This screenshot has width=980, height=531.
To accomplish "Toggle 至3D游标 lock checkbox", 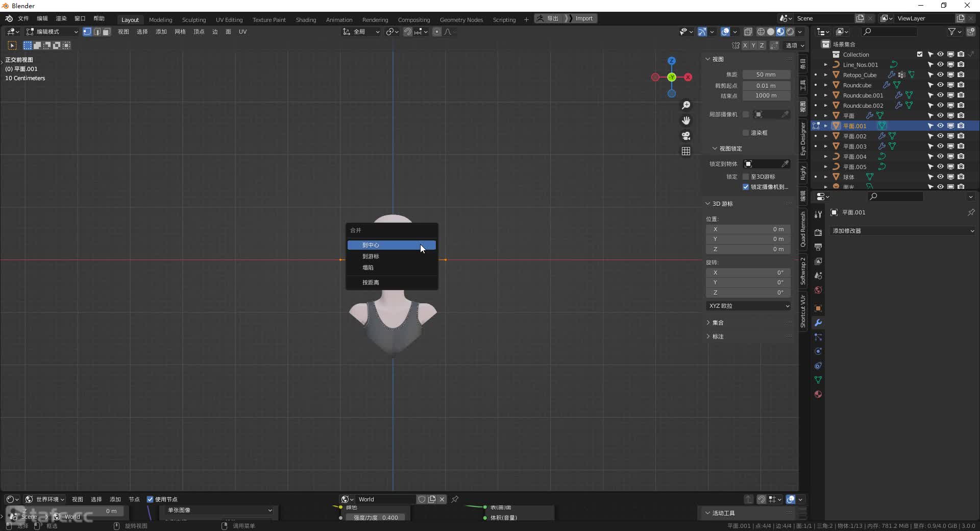I will [x=746, y=177].
